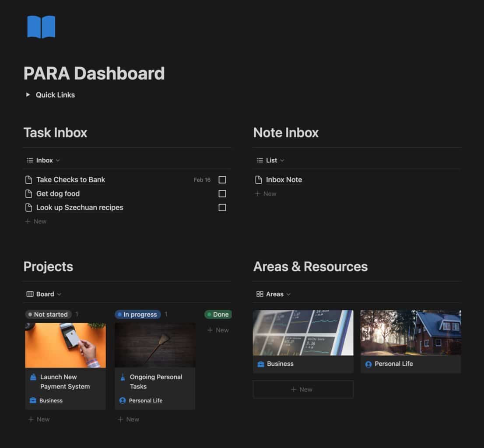Click the broom icon on Ongoing Personal Tasks
This screenshot has width=484, height=448.
[x=123, y=377]
